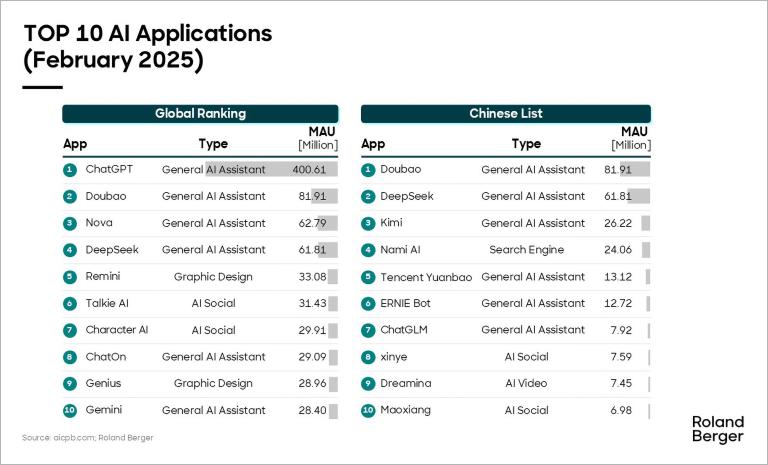Click the Roland Berger logo
The width and height of the screenshot is (768, 465).
point(717,429)
